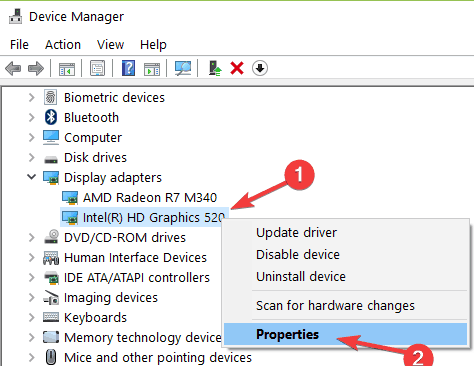Expand the DVD/CD-ROM drives node
Screen dimensions: 474x366
click(32, 237)
